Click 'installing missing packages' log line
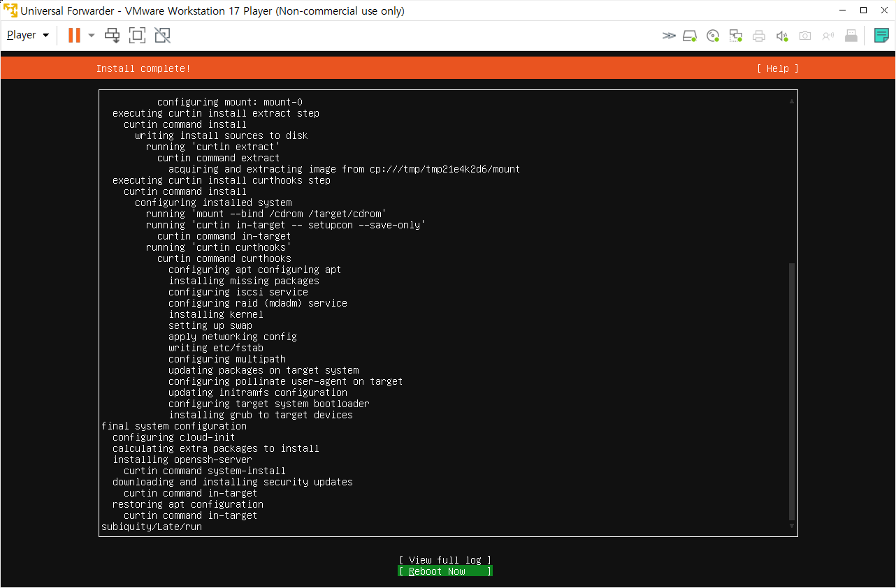Screen dimensions: 896x588 point(244,281)
